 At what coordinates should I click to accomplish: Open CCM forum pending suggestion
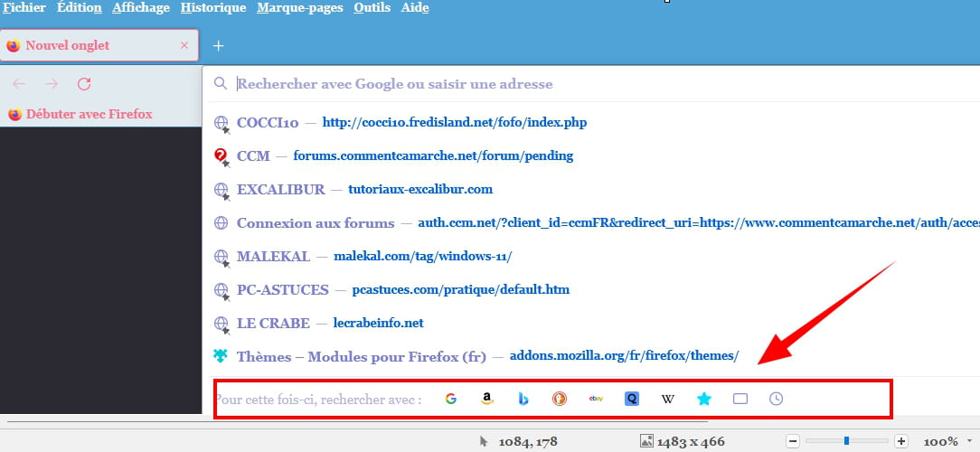point(591,155)
